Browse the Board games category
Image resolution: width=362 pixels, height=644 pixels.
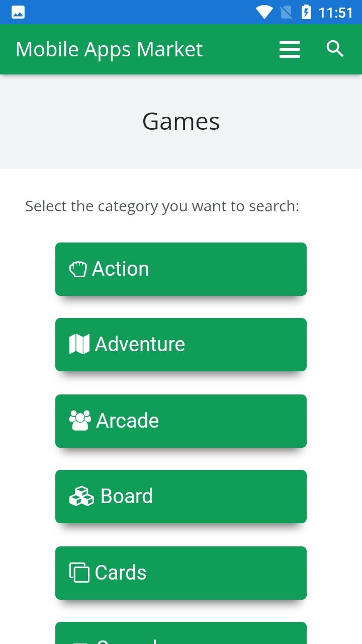pos(181,497)
